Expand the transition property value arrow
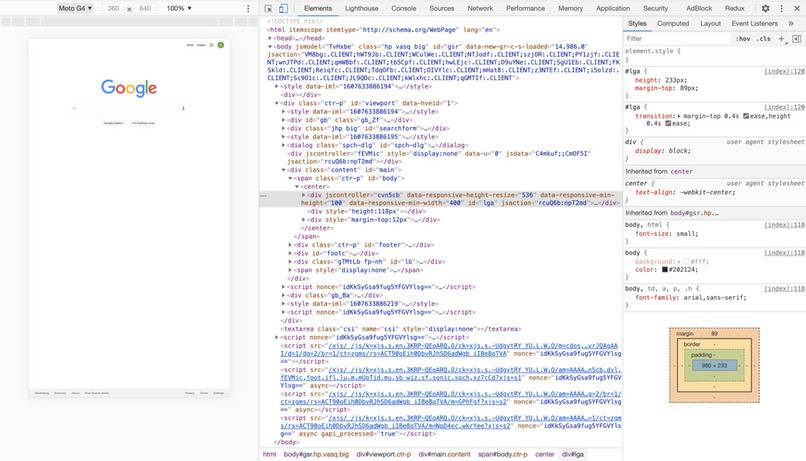Screen dimensions: 806x461 click(x=679, y=116)
